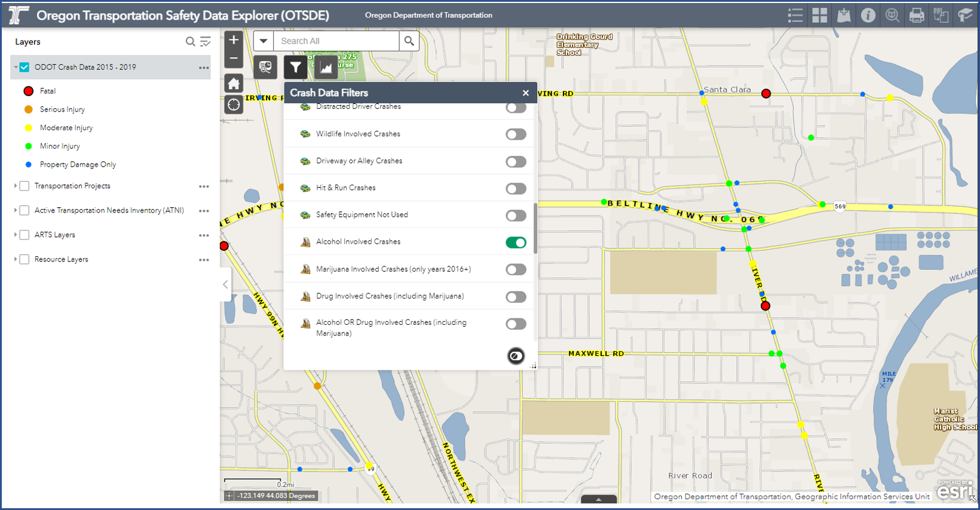Open Resource Layers options menu
980x510 pixels.
(x=204, y=260)
